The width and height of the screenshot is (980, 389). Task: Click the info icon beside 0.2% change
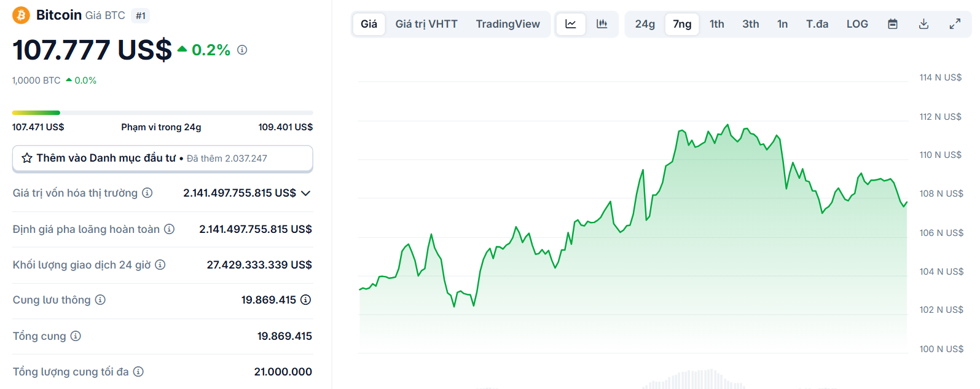pyautogui.click(x=242, y=50)
